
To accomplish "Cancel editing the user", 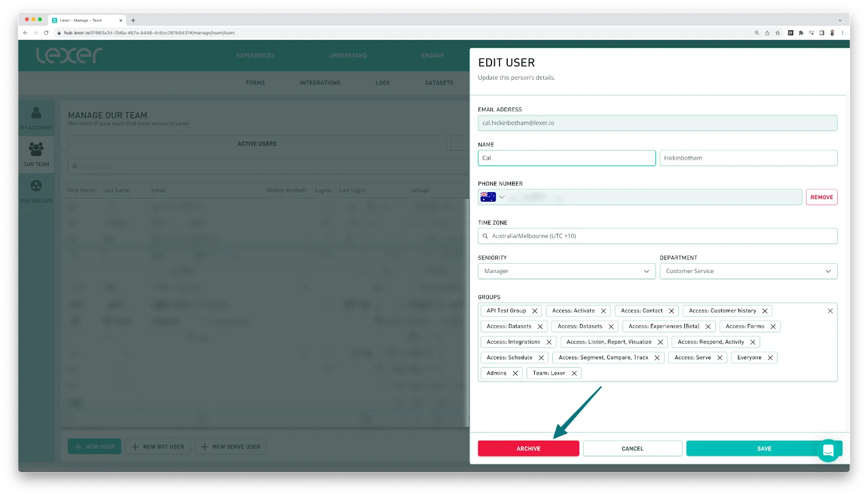I will [x=633, y=449].
